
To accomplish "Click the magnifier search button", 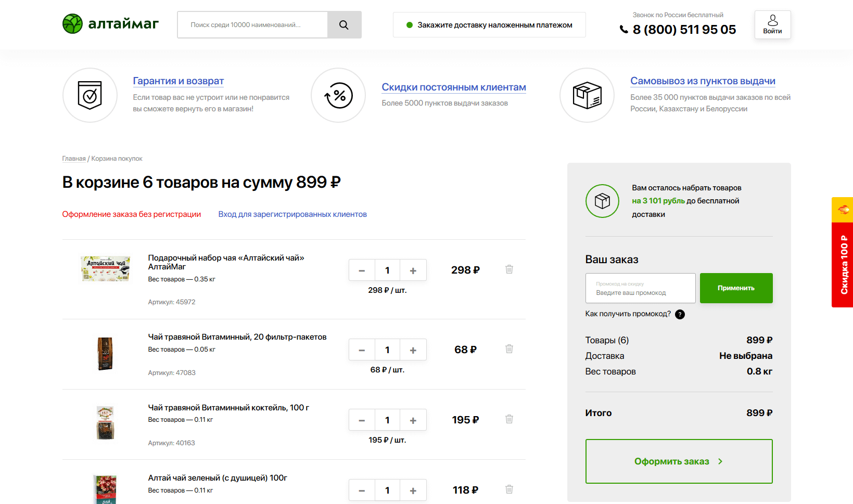I will click(x=344, y=25).
